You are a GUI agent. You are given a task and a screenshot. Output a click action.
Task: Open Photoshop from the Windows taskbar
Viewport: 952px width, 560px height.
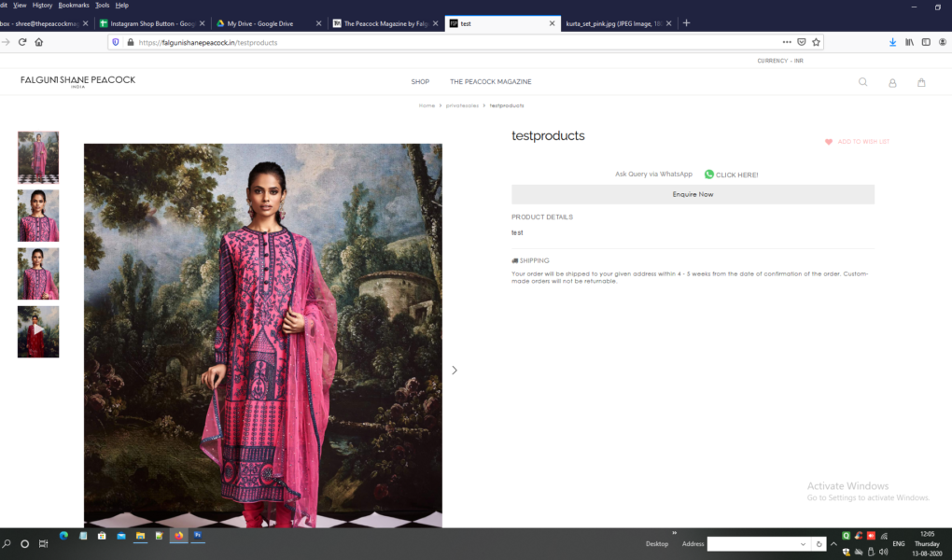(x=198, y=536)
